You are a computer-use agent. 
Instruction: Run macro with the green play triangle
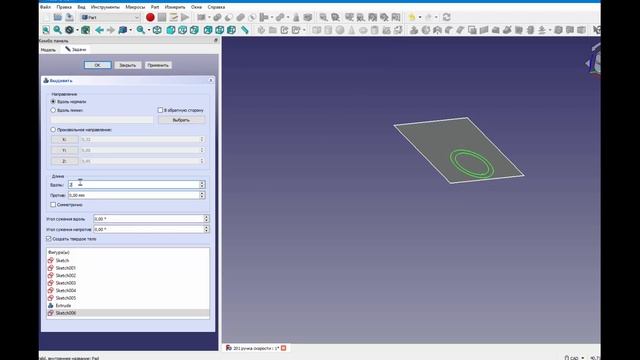point(185,17)
